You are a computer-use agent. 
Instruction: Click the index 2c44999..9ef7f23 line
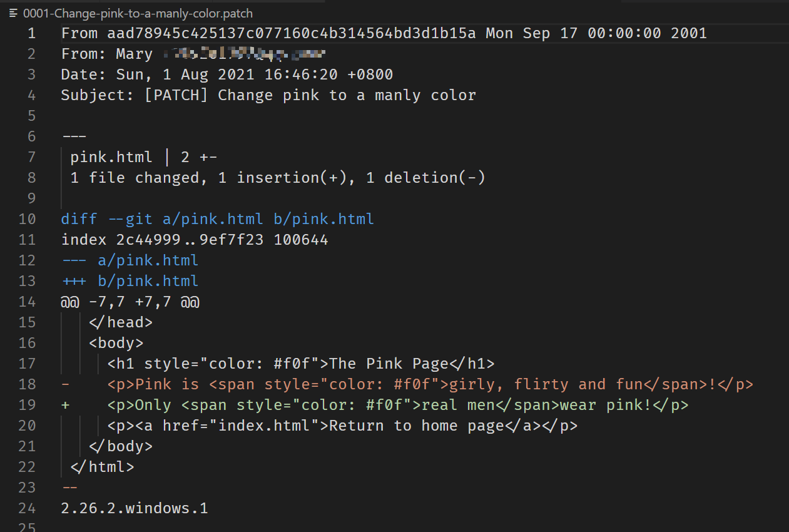194,240
